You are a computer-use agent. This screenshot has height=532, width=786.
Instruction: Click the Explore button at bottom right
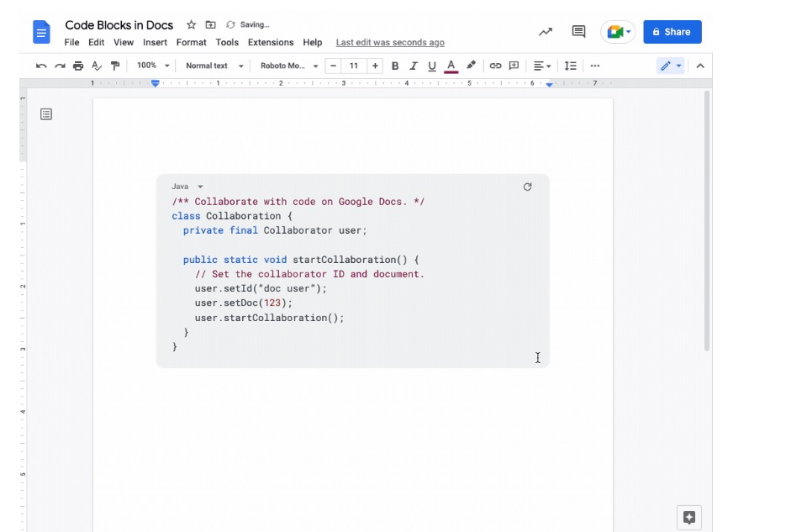coord(689,518)
